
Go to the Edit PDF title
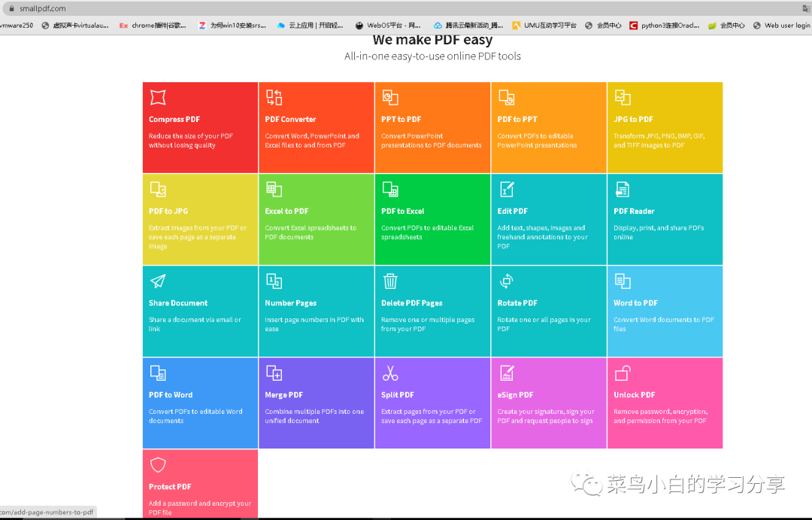point(512,211)
